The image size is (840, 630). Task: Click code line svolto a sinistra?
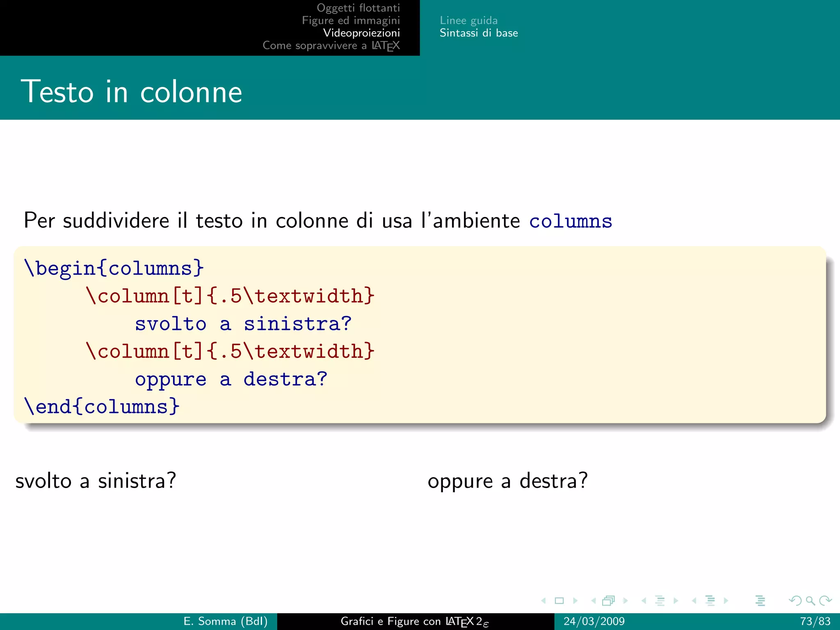[x=243, y=324]
